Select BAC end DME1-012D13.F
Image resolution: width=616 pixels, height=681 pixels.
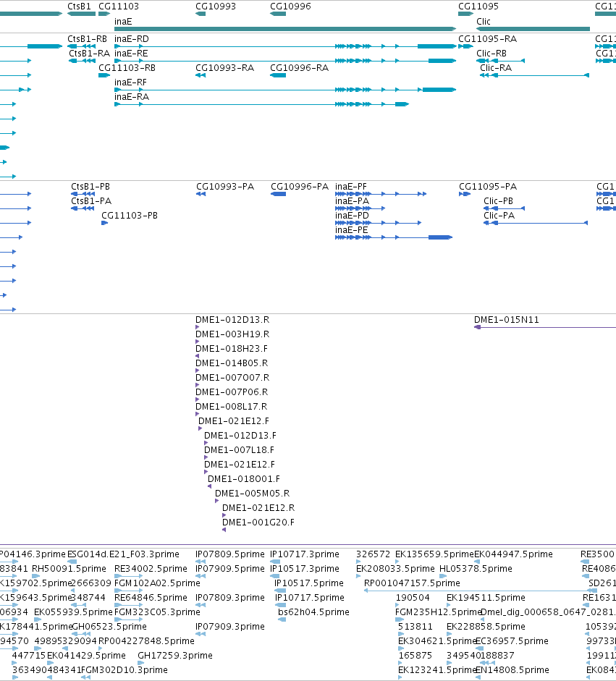(206, 443)
